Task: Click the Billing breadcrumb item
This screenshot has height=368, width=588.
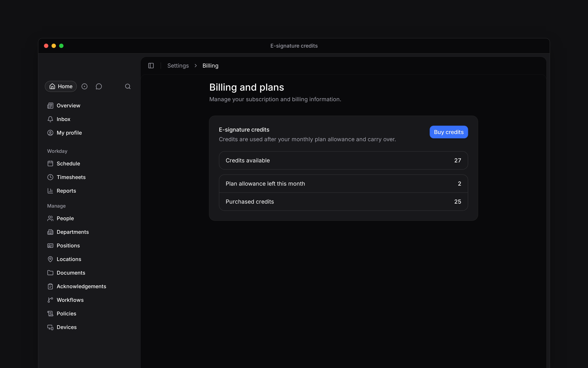Action: pos(211,66)
